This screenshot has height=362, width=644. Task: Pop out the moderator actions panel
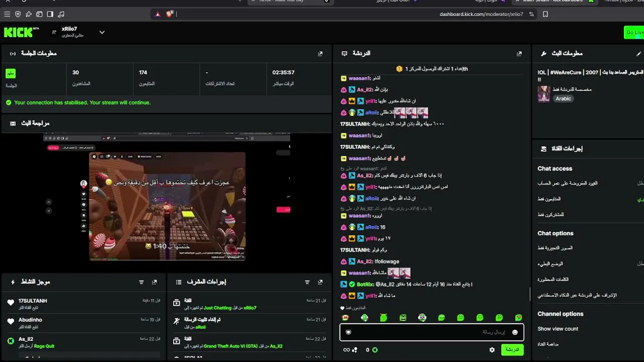320,282
